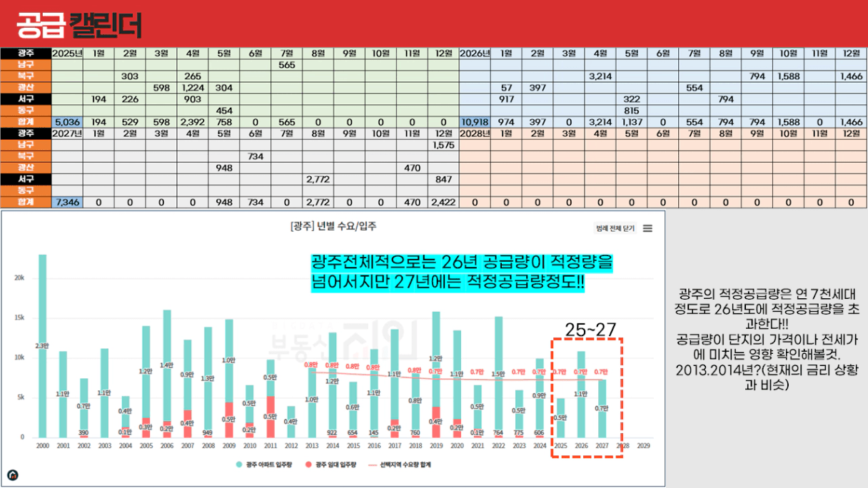Click the 서구 cell showing 847
The width and height of the screenshot is (868, 488).
click(443, 179)
